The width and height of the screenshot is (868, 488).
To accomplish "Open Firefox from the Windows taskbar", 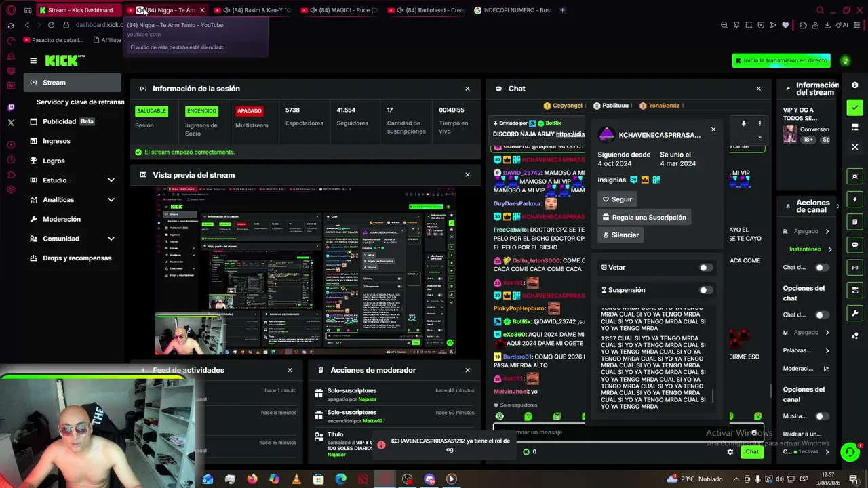I will click(x=252, y=479).
